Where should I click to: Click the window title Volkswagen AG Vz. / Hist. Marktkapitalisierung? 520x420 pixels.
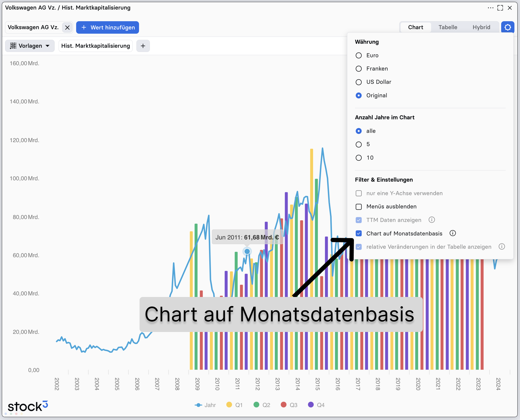(x=68, y=8)
